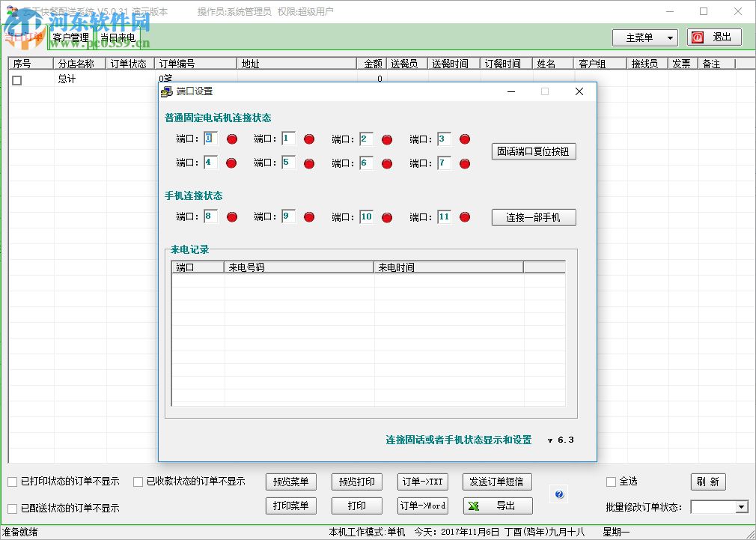756x540 pixels.
Task: Click the 订餐时间 column header
Action: pyautogui.click(x=506, y=64)
